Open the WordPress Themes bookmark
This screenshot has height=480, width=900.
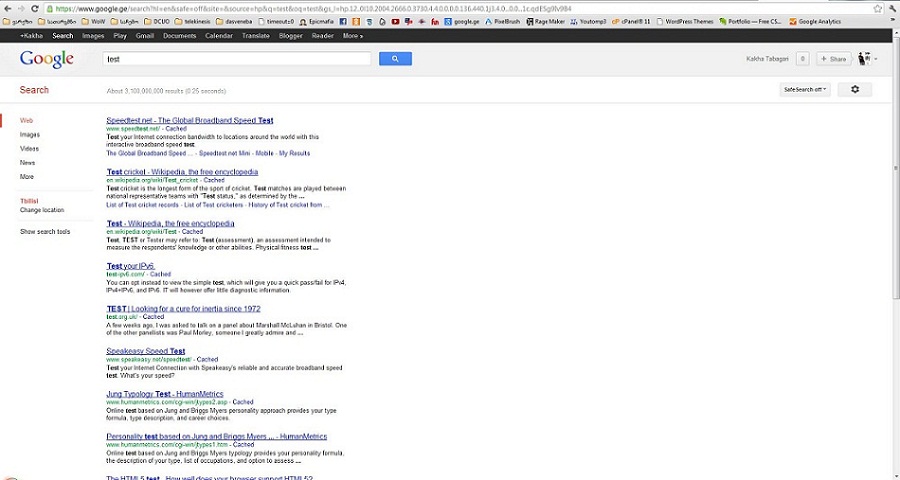[x=685, y=22]
